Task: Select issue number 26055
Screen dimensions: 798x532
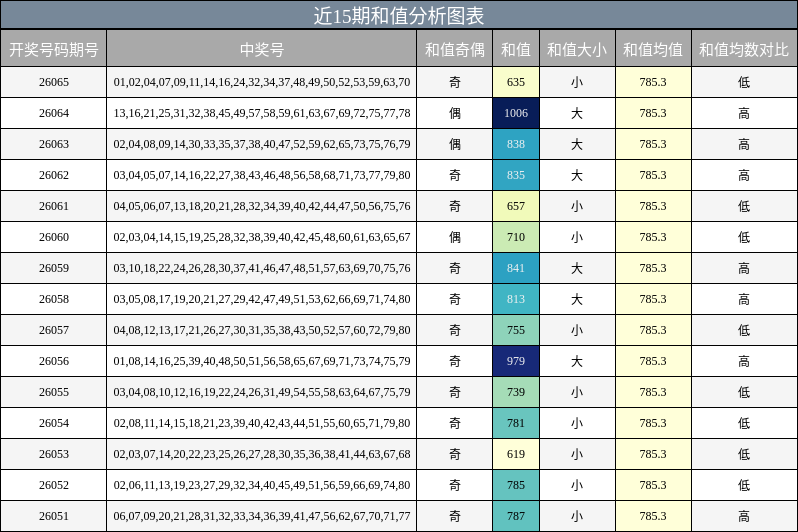Action: [53, 392]
